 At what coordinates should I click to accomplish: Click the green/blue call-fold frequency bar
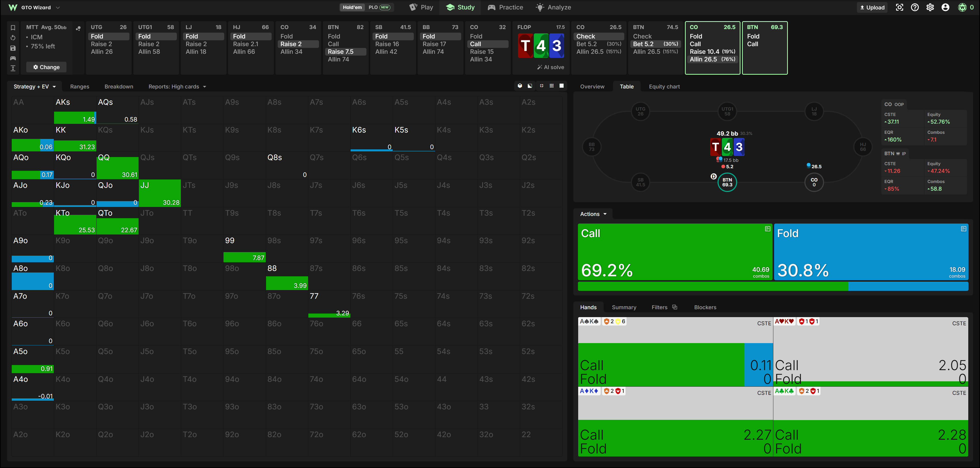pyautogui.click(x=773, y=287)
